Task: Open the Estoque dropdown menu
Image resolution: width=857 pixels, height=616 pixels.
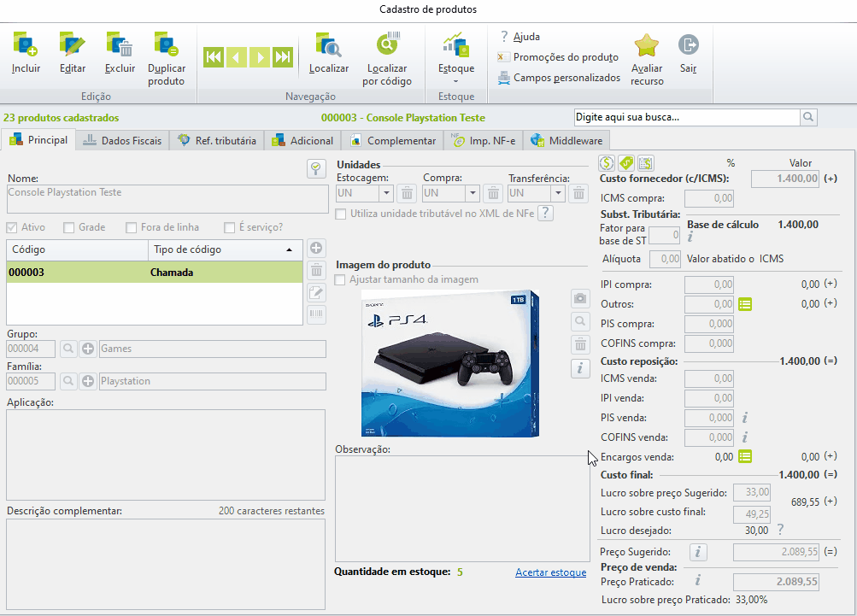Action: coord(455,58)
